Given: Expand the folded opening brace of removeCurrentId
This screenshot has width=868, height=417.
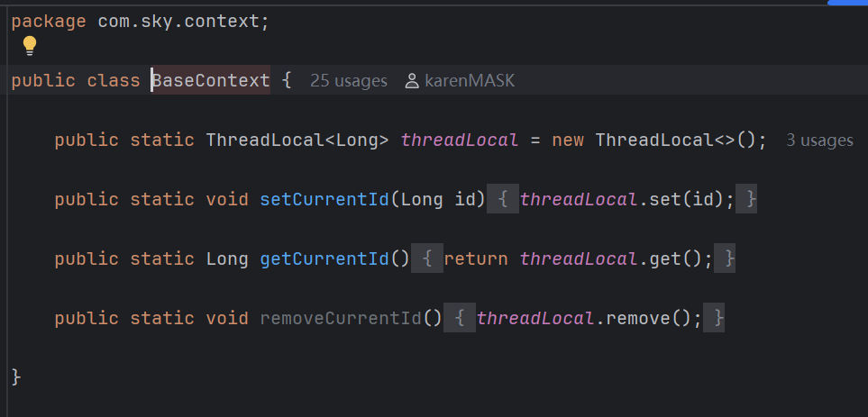Looking at the screenshot, I should coord(459,318).
